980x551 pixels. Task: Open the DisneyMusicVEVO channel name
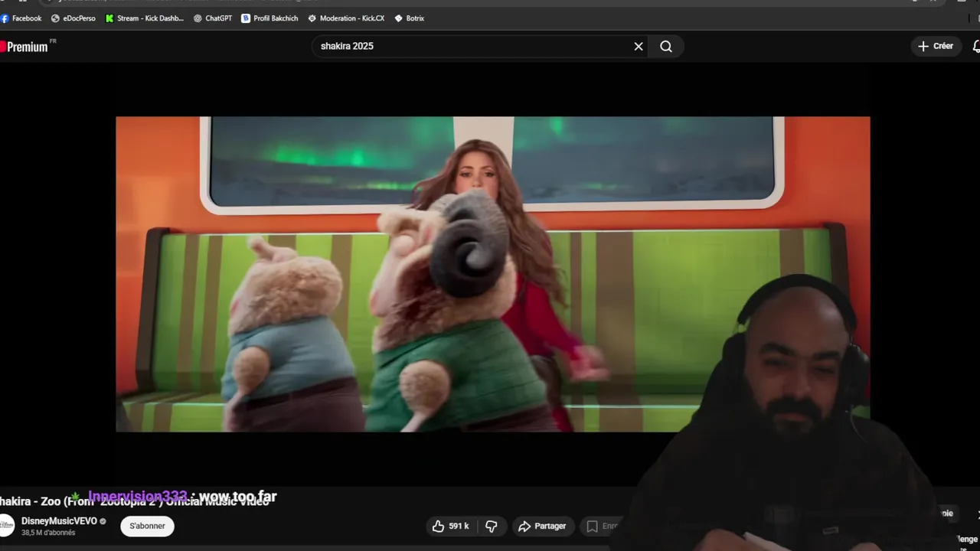[59, 521]
